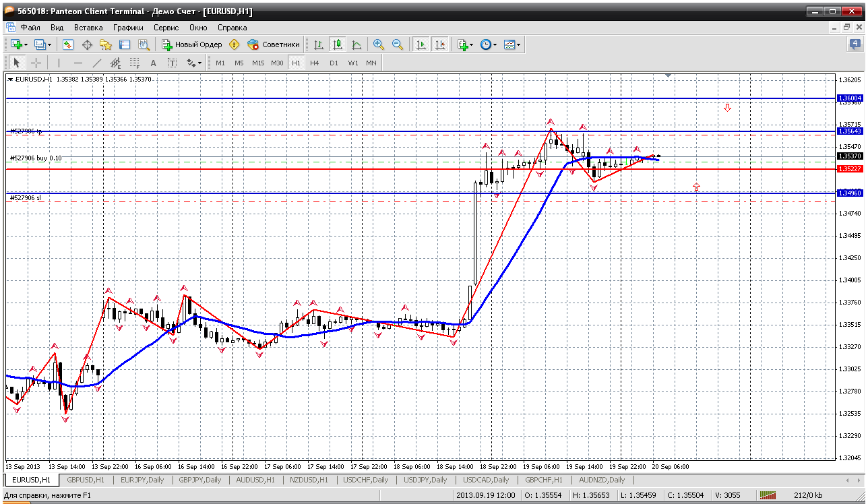This screenshot has width=868, height=504.
Task: Open the profiles icon
Action: tap(40, 44)
